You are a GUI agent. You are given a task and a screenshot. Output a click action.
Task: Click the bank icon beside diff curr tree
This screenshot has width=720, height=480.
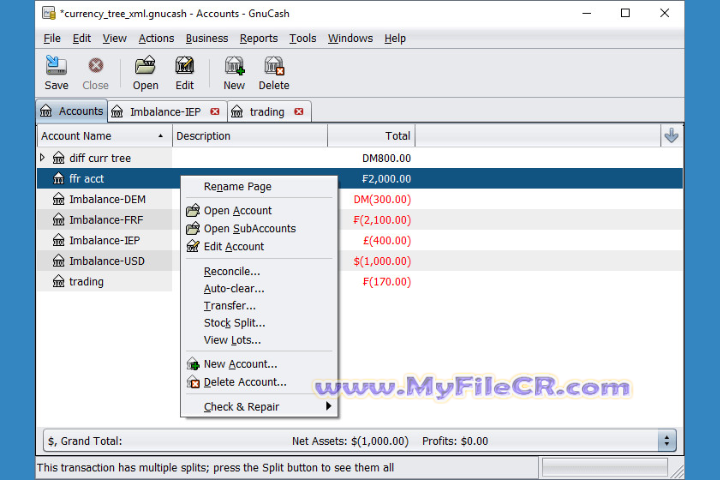coord(58,158)
